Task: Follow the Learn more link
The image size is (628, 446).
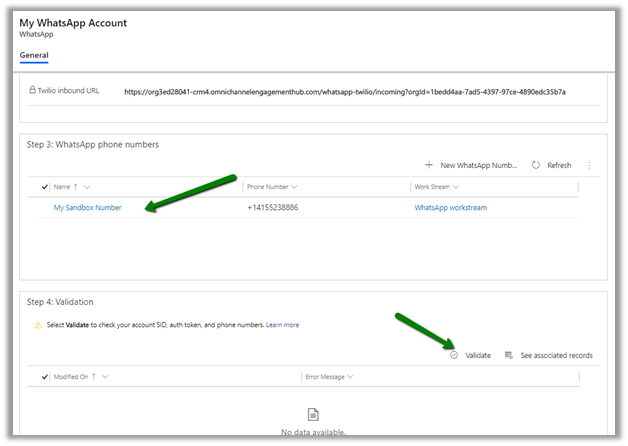Action: click(282, 325)
